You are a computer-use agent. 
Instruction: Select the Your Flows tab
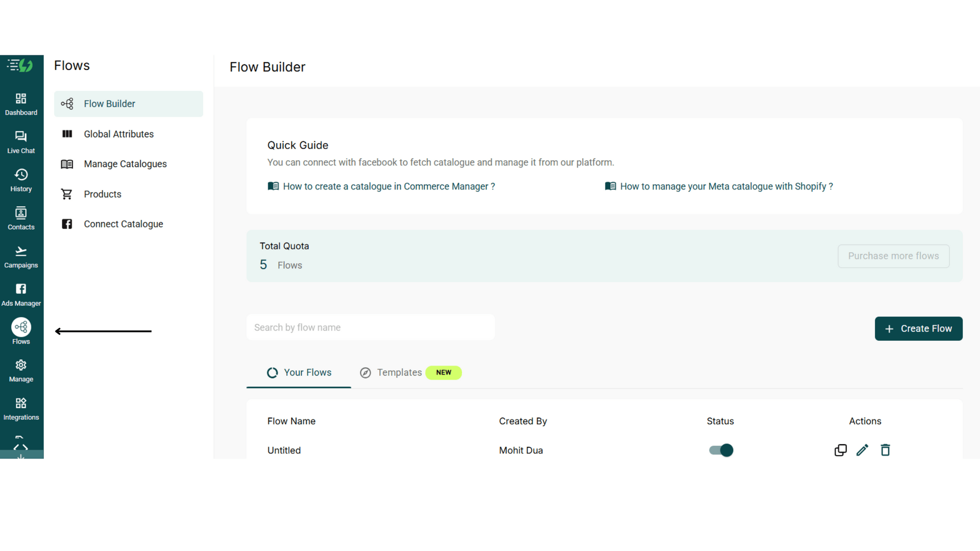click(x=299, y=373)
